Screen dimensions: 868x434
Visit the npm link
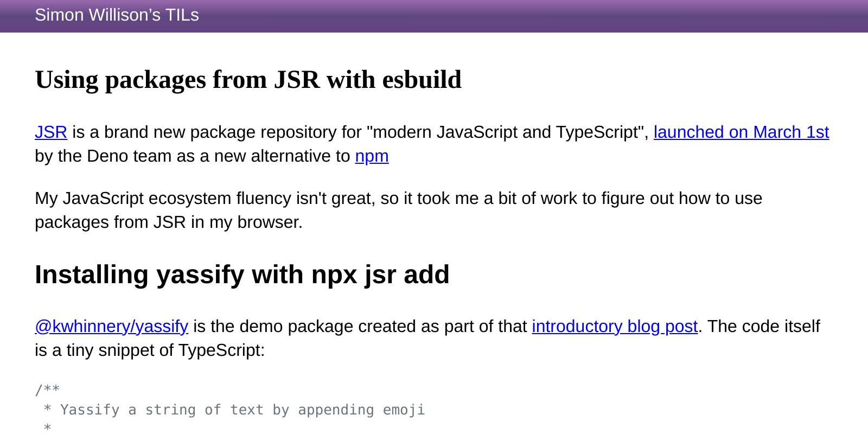click(372, 156)
